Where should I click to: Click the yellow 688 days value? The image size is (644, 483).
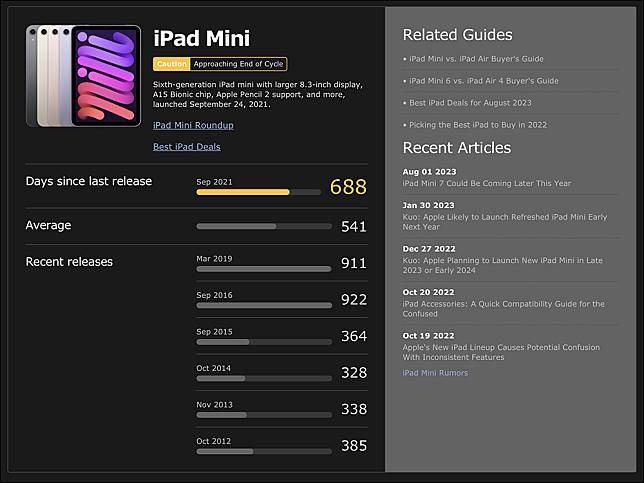pos(348,187)
